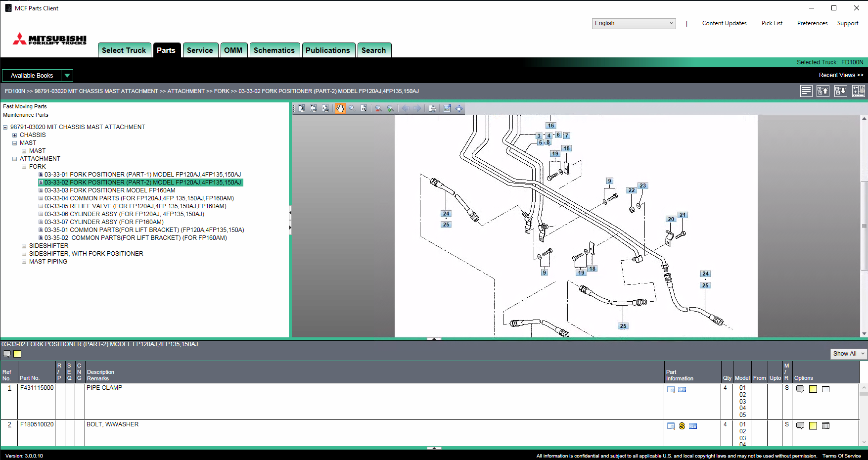
Task: Click the fit-to-window arrows icon
Action: click(459, 108)
